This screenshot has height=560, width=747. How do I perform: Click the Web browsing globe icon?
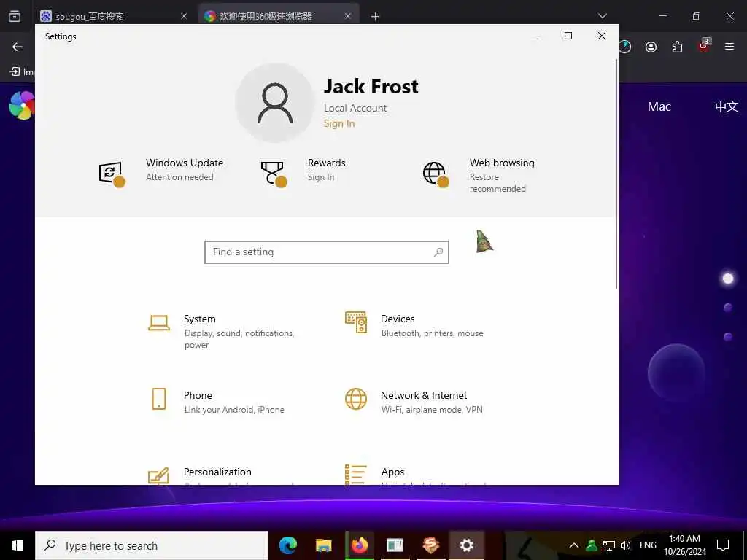pos(436,174)
